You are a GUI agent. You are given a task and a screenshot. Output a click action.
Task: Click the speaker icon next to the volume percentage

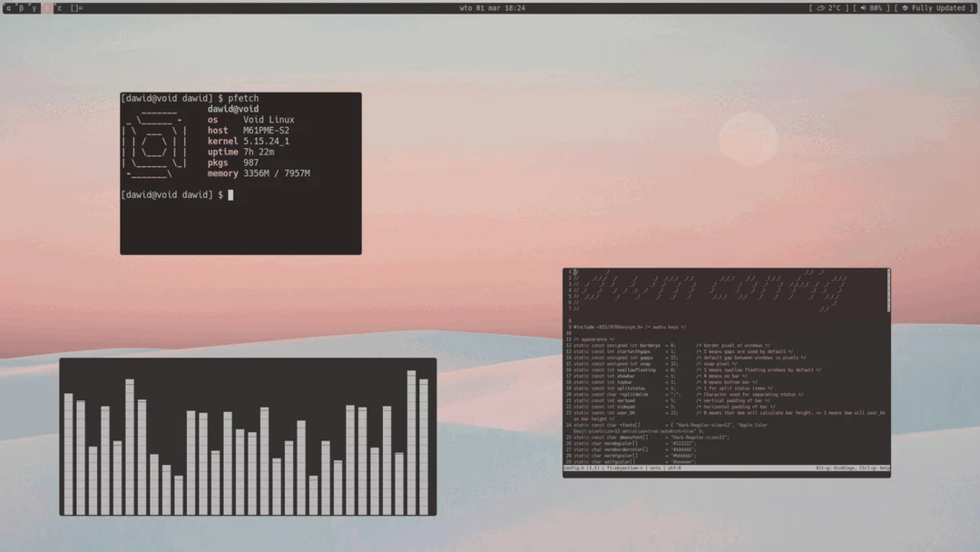(862, 8)
